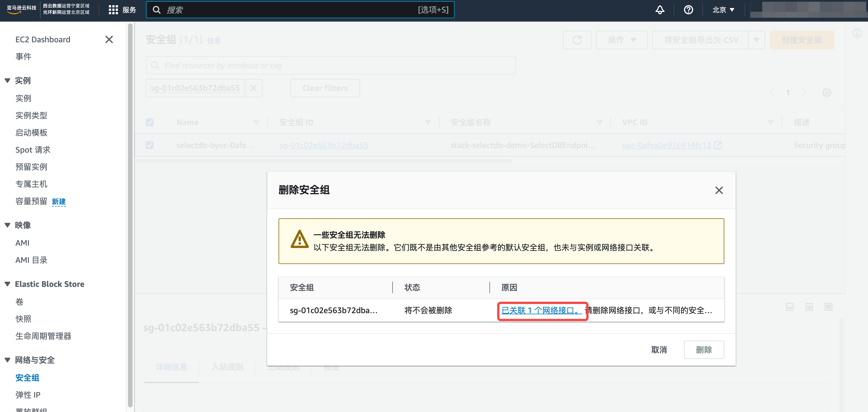Click 删除 button in dialog
The height and width of the screenshot is (412, 868).
click(x=704, y=350)
